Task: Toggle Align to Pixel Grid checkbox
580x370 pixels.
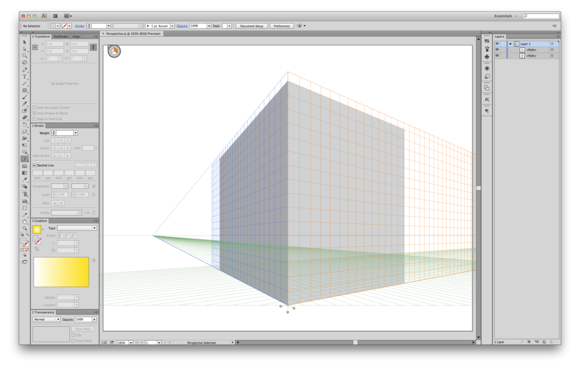Action: pos(34,119)
